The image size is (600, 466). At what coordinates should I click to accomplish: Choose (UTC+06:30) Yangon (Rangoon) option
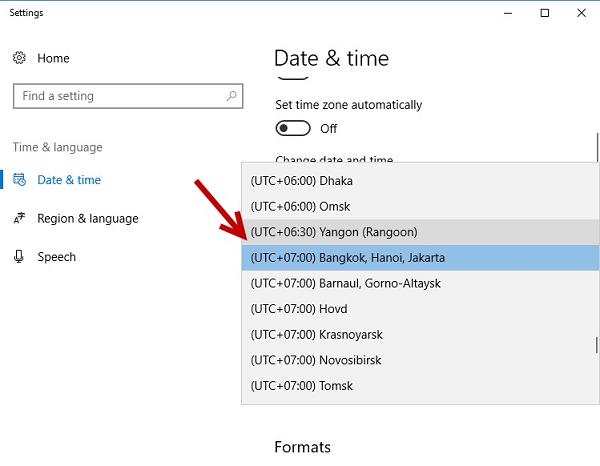333,232
